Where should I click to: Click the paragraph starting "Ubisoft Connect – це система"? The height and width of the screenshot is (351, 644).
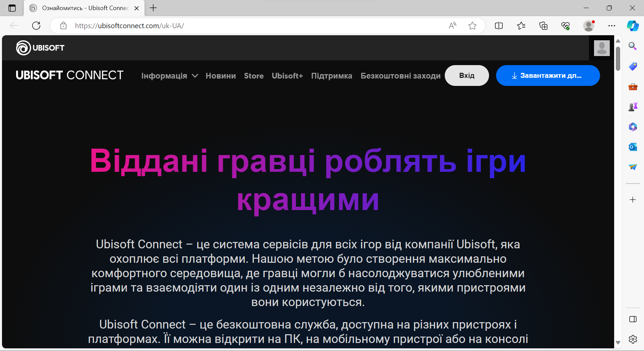pos(308,273)
